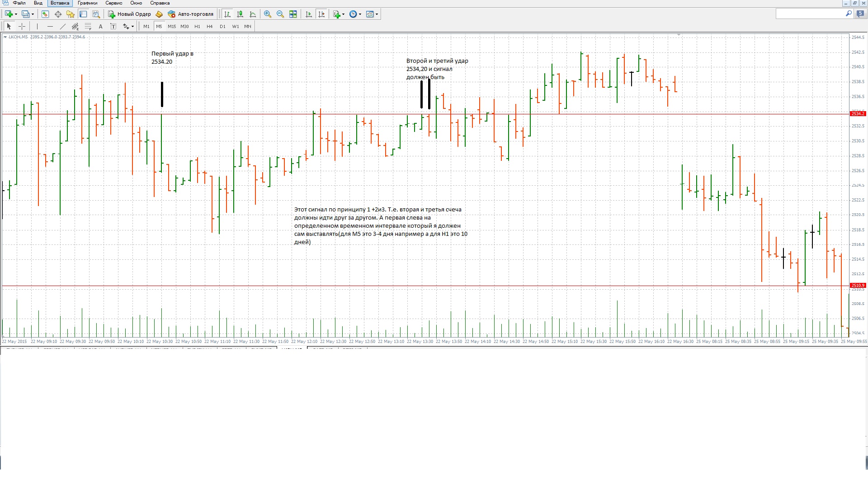Click the chart shift triangle marker on top
This screenshot has height=488, width=868.
click(679, 34)
